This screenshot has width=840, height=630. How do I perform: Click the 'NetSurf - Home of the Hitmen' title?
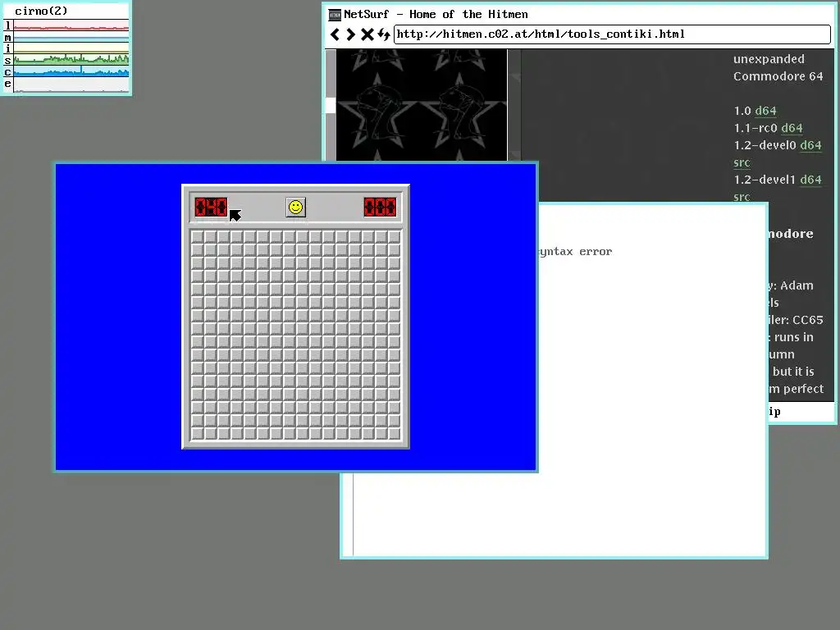(436, 15)
